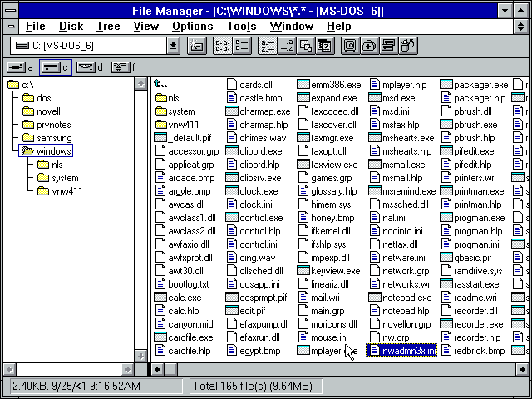Select system folder in file list
Viewport: 532px width, 399px height.
[175, 111]
